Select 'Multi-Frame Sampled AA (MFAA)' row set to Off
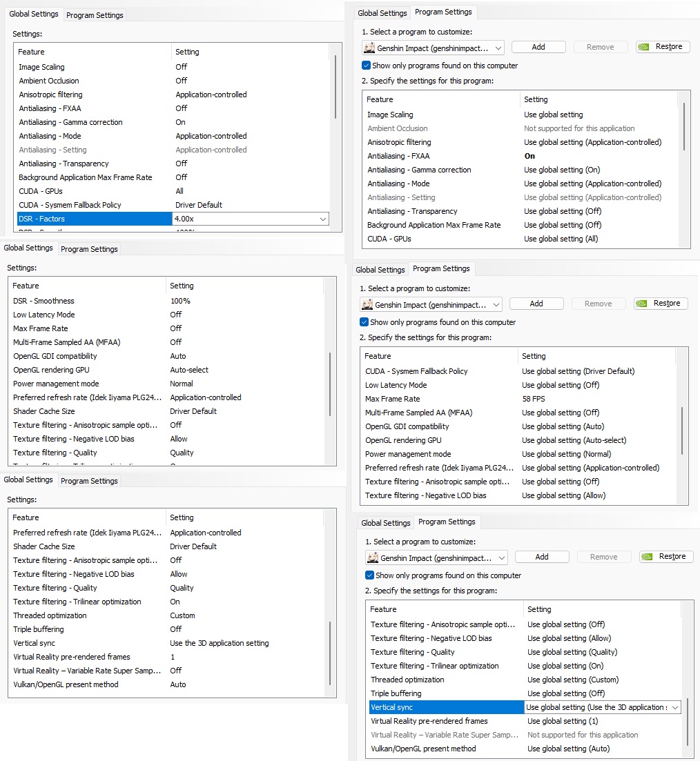Screen dimensions: 700x761 (x=168, y=342)
